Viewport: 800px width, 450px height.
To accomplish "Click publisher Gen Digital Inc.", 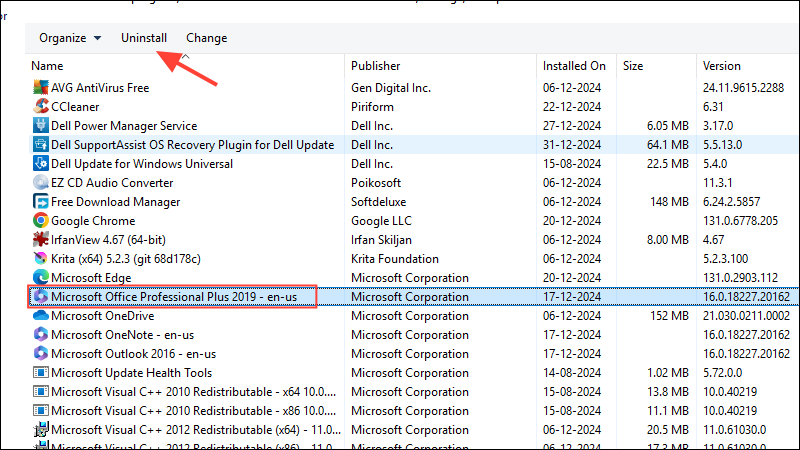I will click(x=391, y=88).
